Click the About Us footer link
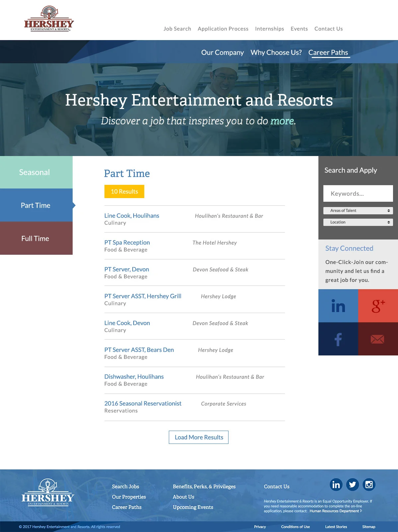This screenshot has height=532, width=398. click(183, 497)
